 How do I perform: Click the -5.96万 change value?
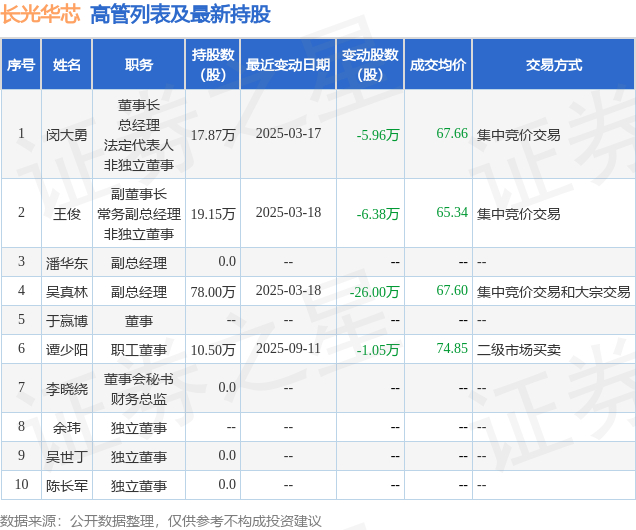click(378, 135)
